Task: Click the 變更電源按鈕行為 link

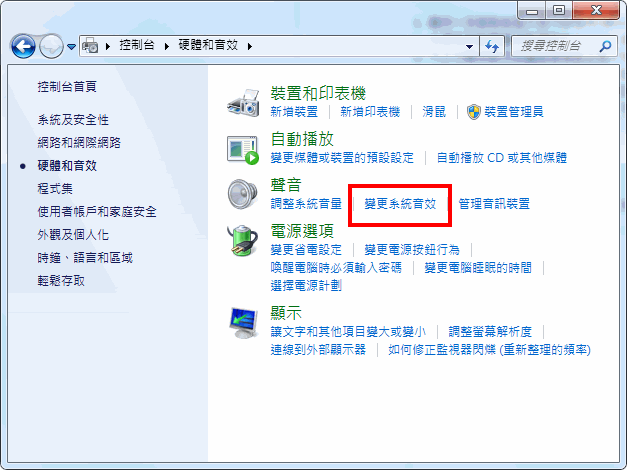Action: 412,250
